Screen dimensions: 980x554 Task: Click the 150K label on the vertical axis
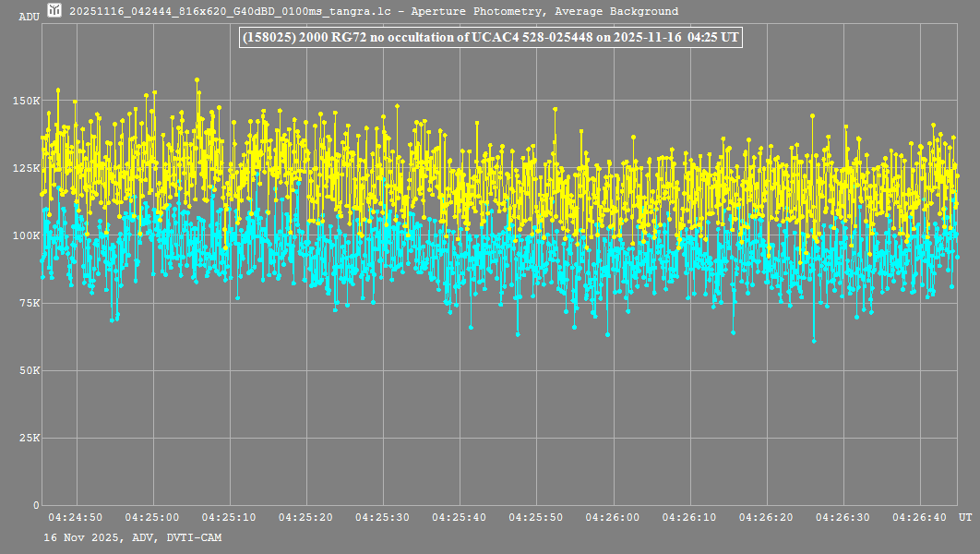click(26, 101)
